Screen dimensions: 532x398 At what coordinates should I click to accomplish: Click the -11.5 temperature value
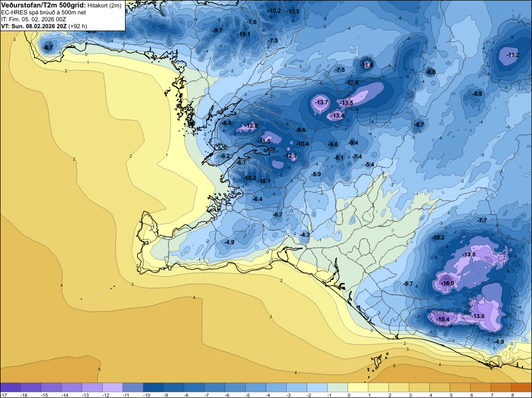click(x=264, y=141)
